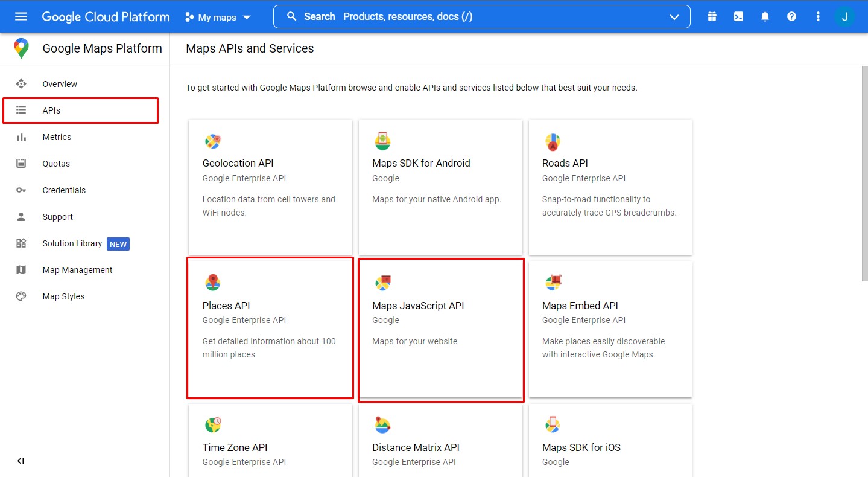Image resolution: width=868 pixels, height=477 pixels.
Task: Click the Maps SDK for iOS icon
Action: (553, 424)
